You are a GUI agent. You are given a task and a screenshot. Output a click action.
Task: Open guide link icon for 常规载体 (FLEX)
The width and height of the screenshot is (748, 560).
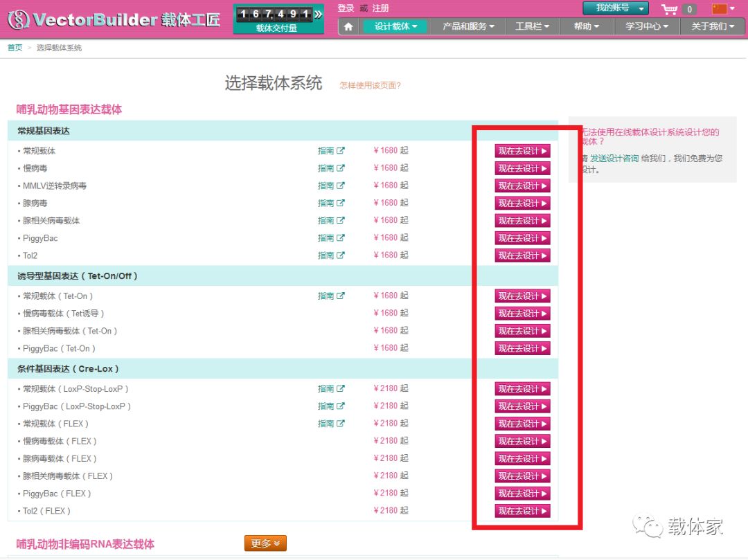click(x=341, y=424)
